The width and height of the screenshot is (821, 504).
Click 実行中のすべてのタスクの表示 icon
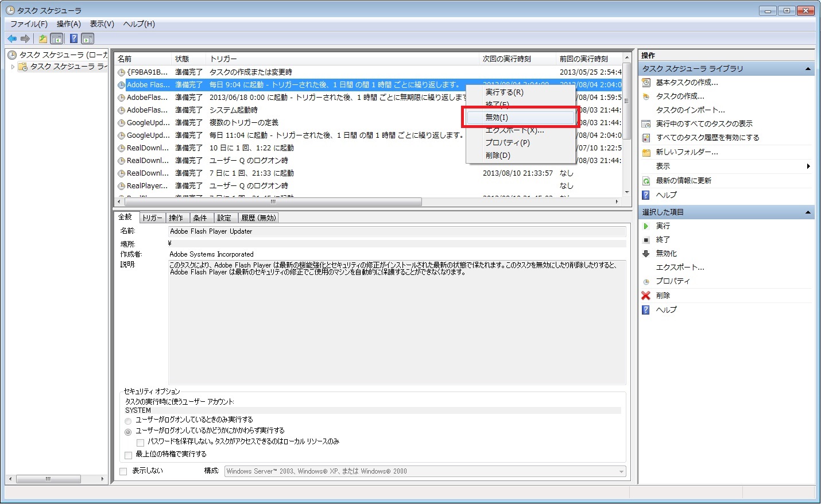click(x=646, y=124)
